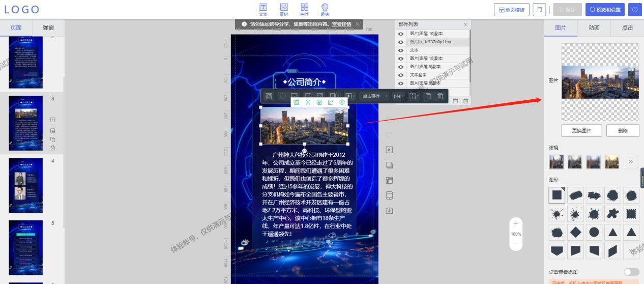Click the 预览和设置 button
The height and width of the screenshot is (284, 644).
point(605,10)
